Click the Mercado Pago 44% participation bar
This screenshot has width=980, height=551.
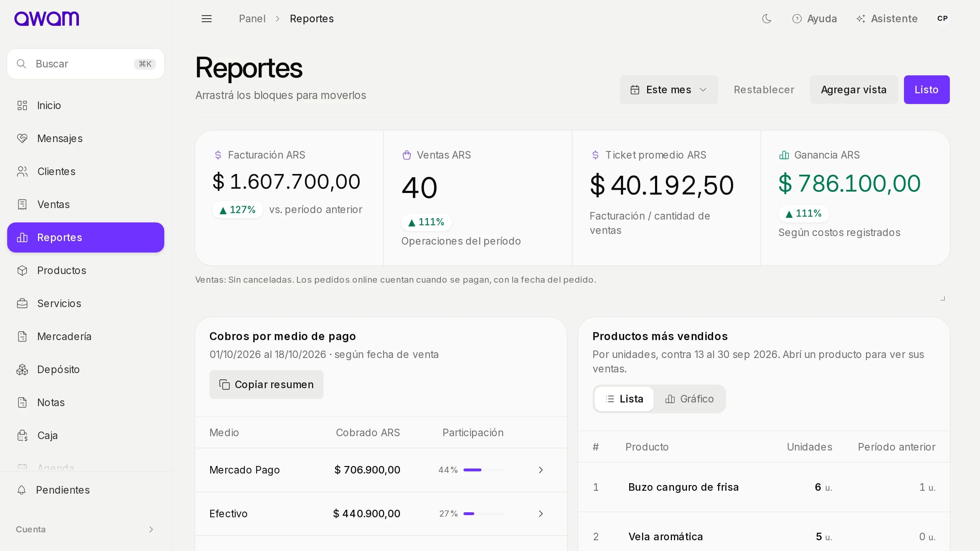[x=484, y=470]
